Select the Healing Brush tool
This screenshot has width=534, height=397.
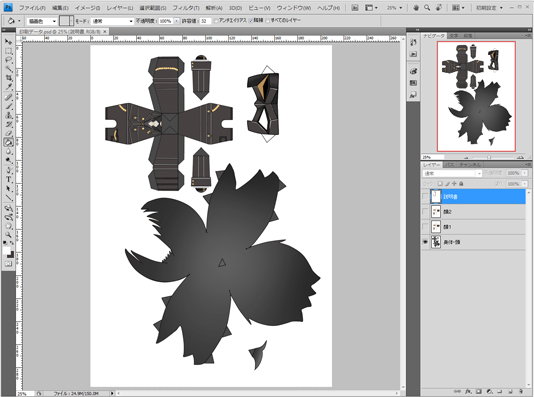tap(9, 97)
